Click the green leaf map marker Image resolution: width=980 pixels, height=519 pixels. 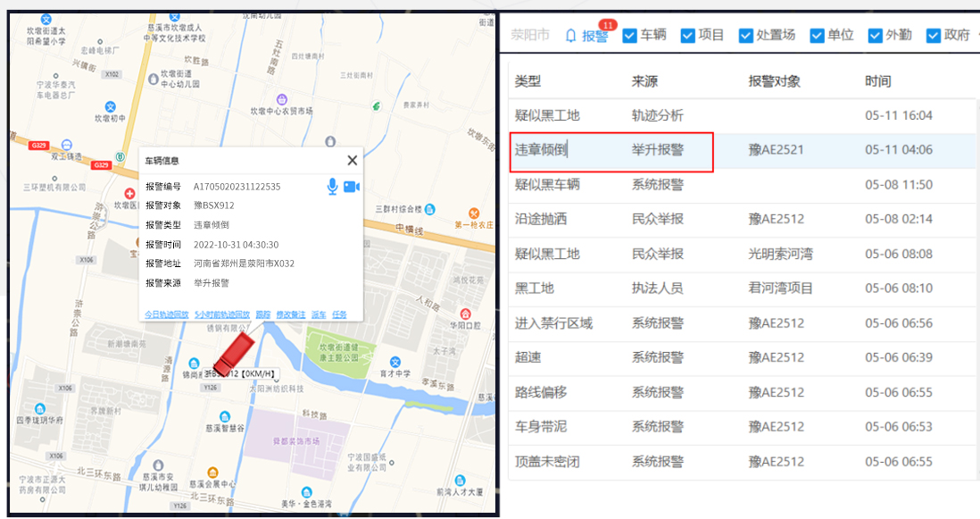[376, 106]
